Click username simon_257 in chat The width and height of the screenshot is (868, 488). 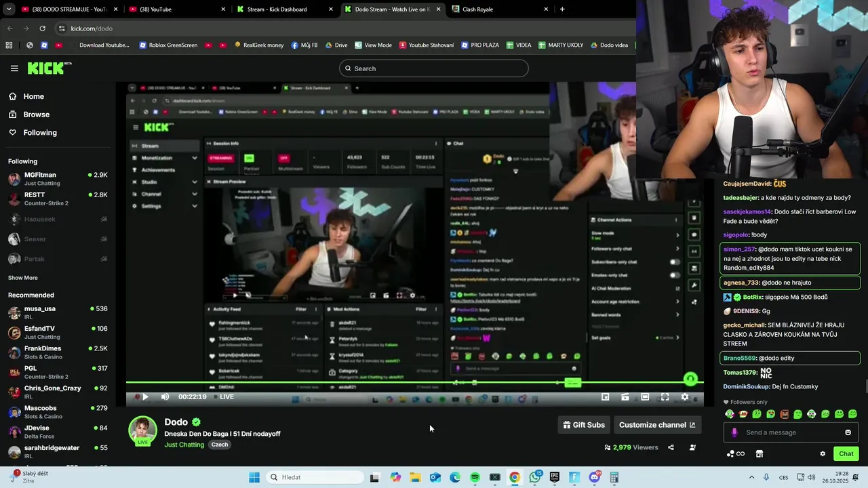(739, 249)
